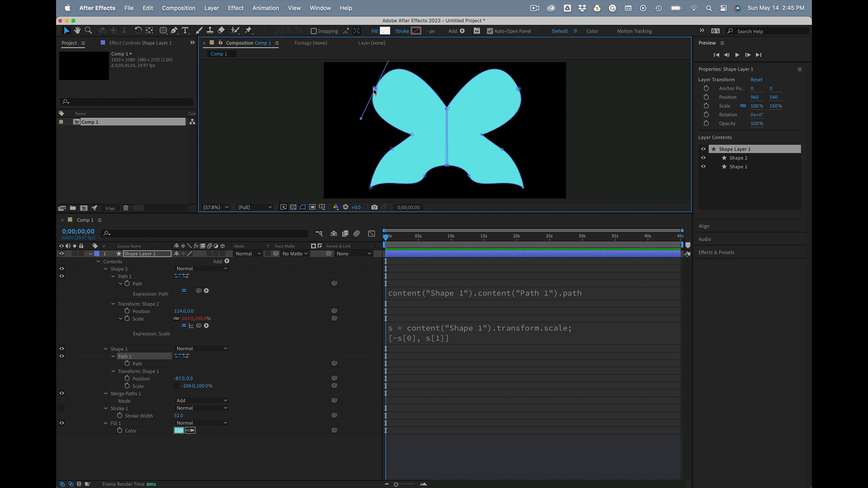This screenshot has width=868, height=488.
Task: Uncheck the Auto-Open Panel checkbox
Action: coord(490,31)
